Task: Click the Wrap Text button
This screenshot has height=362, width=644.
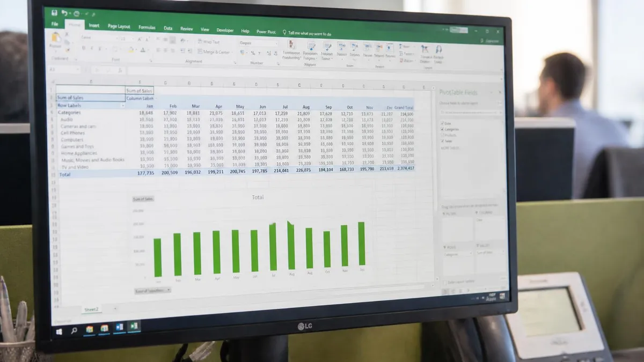Action: pos(209,42)
